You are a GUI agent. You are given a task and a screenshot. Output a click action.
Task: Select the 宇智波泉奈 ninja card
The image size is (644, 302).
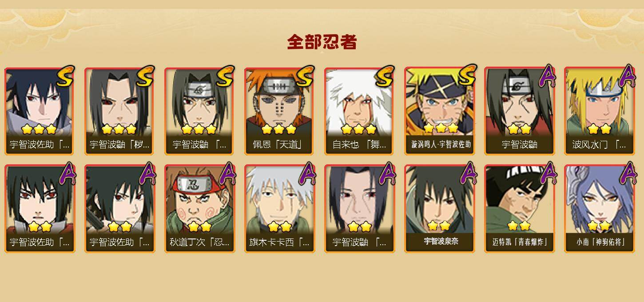point(439,209)
